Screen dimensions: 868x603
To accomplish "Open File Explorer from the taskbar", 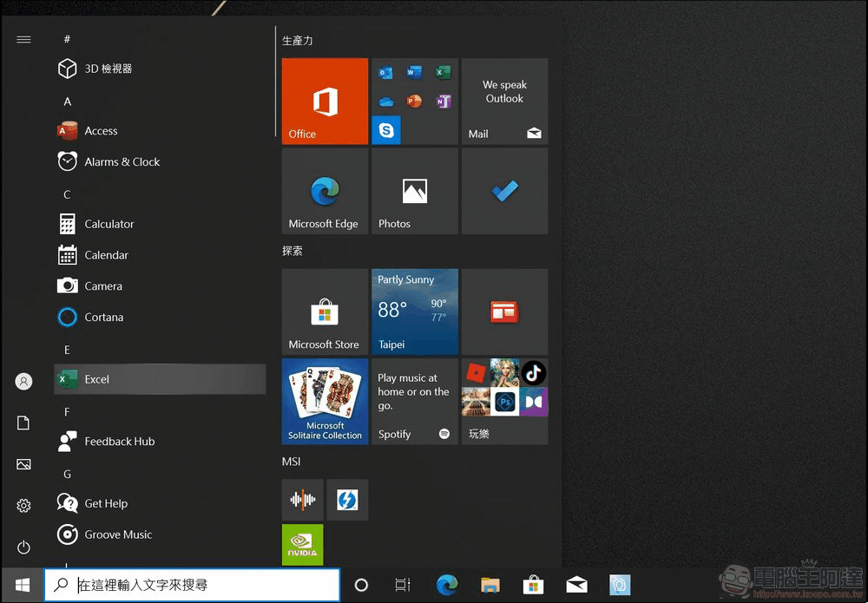I will tap(490, 585).
